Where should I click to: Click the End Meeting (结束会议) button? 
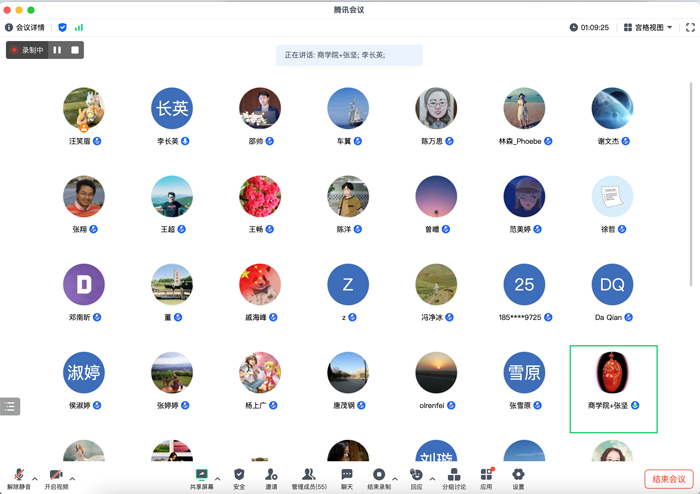pos(668,480)
